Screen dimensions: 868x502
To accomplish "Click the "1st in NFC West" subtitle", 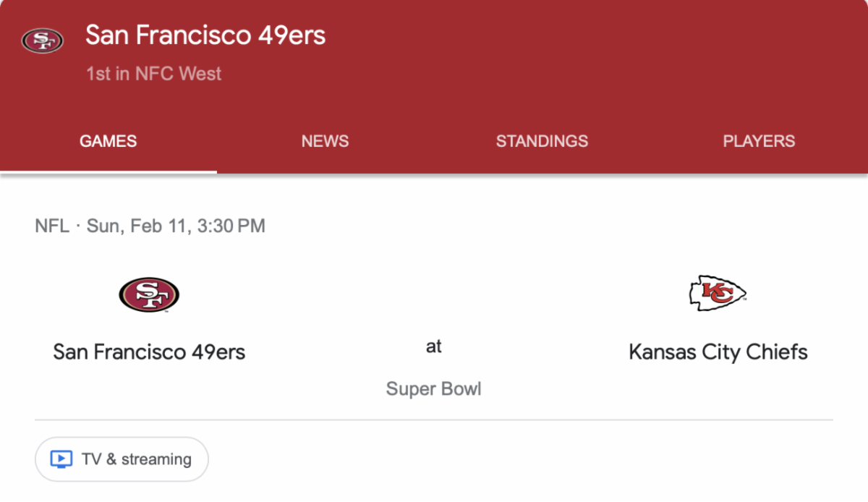I will pyautogui.click(x=153, y=74).
